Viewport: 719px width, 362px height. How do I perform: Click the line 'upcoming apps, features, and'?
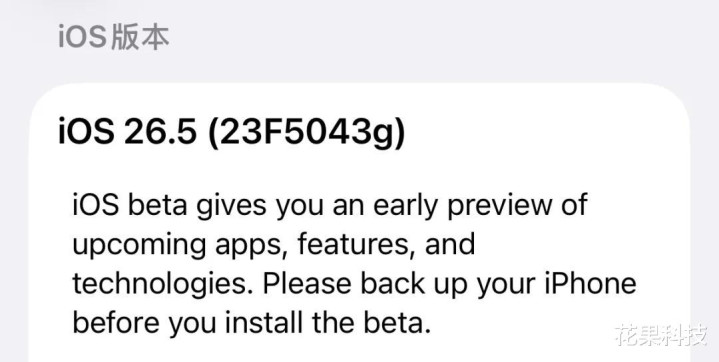[x=274, y=245]
